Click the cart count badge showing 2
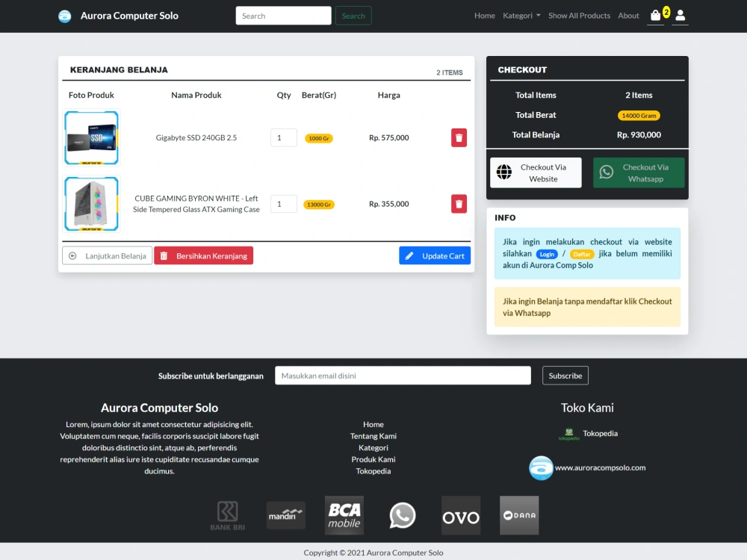Image resolution: width=747 pixels, height=560 pixels. [666, 13]
